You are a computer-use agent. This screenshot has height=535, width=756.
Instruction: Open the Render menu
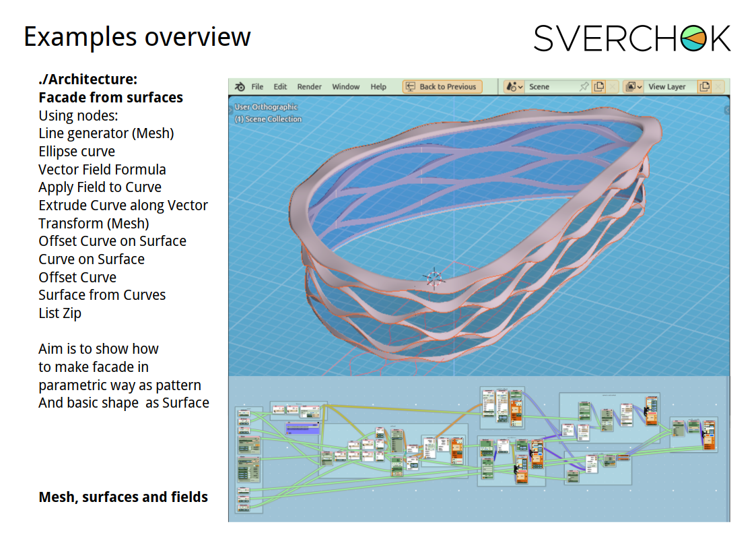point(310,87)
